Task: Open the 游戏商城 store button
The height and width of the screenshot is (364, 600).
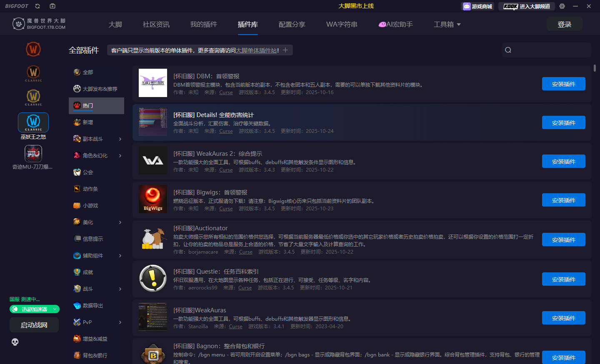Action: point(478,6)
